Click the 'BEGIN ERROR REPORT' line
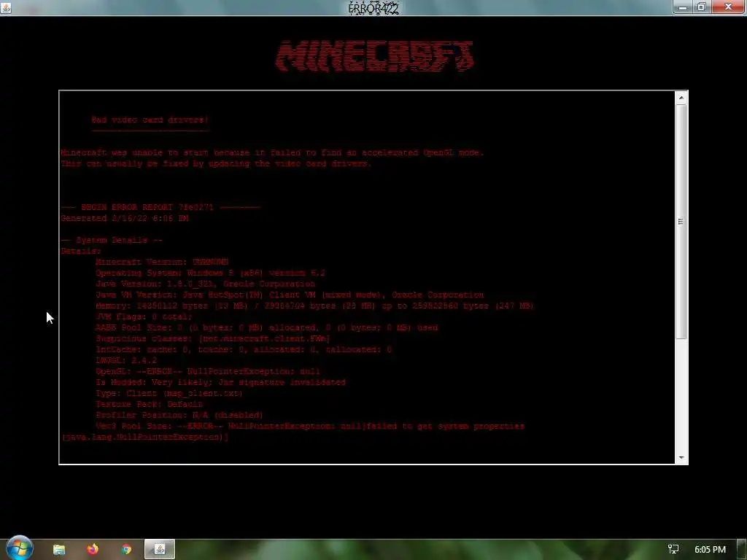This screenshot has height=560, width=747. (160, 207)
